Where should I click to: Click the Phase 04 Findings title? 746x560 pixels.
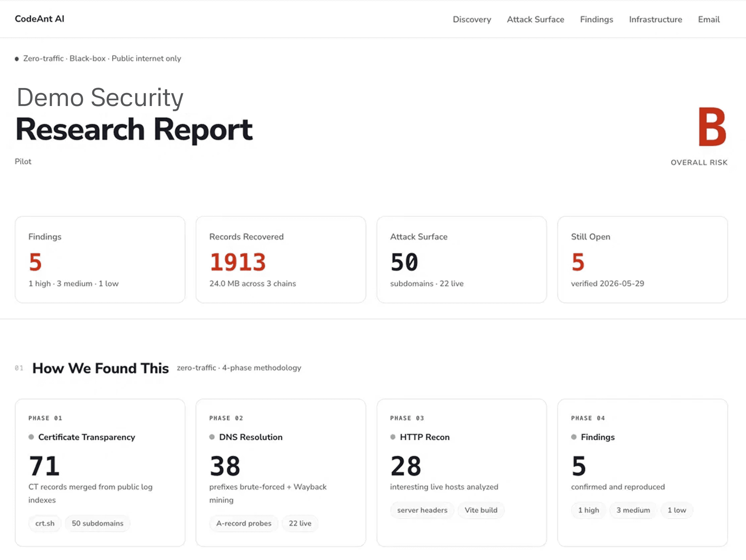point(598,437)
